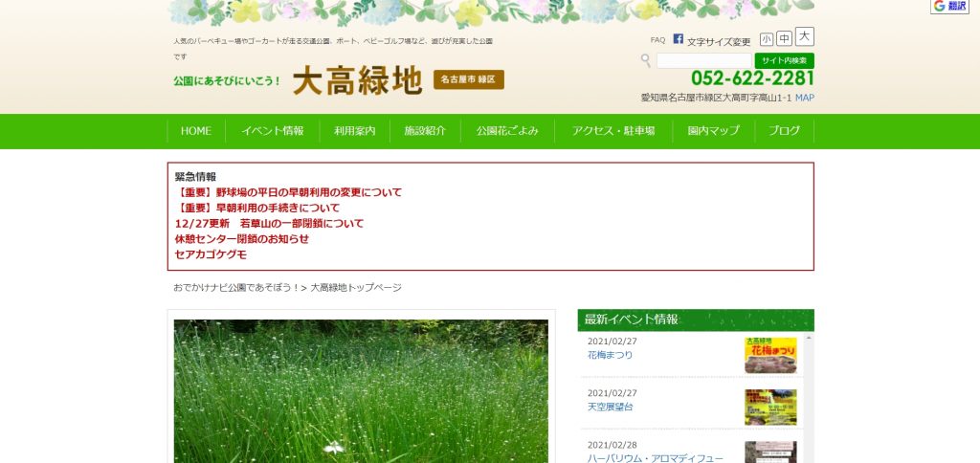The image size is (980, 463).
Task: Focus the site search input field
Action: (703, 60)
